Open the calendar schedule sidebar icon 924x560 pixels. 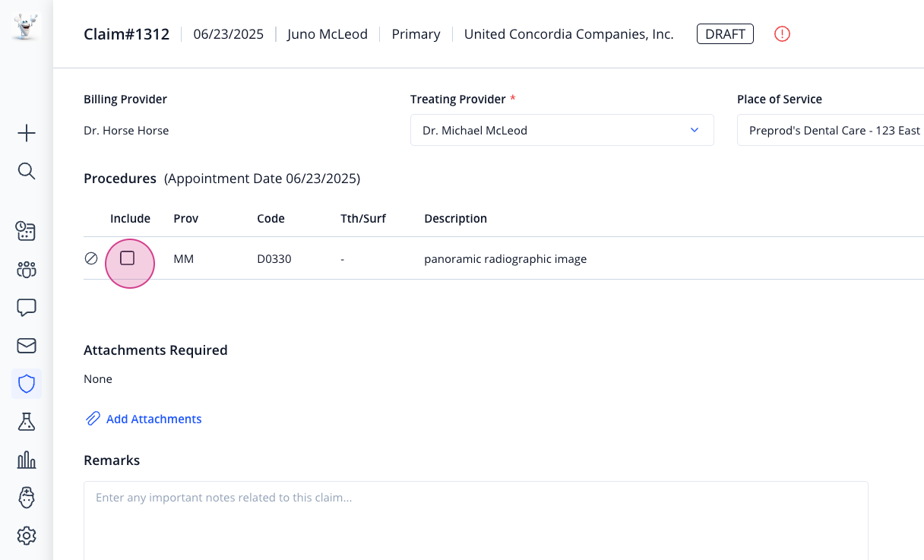27,231
